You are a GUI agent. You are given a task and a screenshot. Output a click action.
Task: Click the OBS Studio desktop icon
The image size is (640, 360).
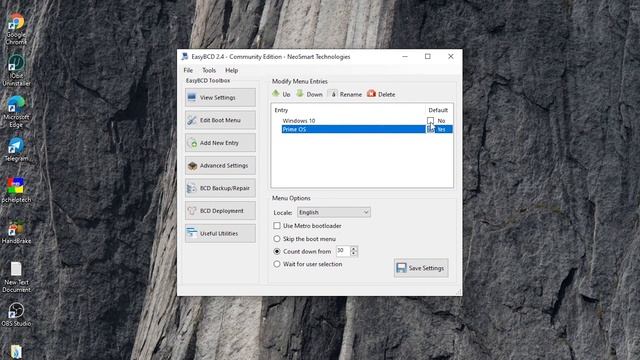tap(16, 315)
